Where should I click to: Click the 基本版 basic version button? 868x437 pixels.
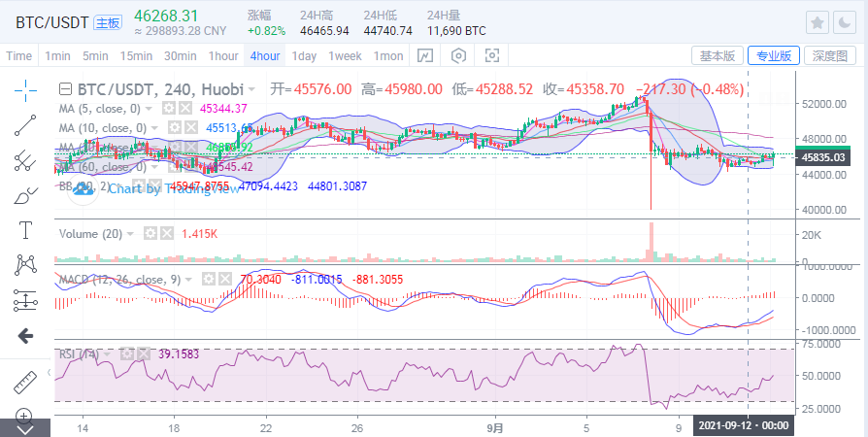(718, 55)
